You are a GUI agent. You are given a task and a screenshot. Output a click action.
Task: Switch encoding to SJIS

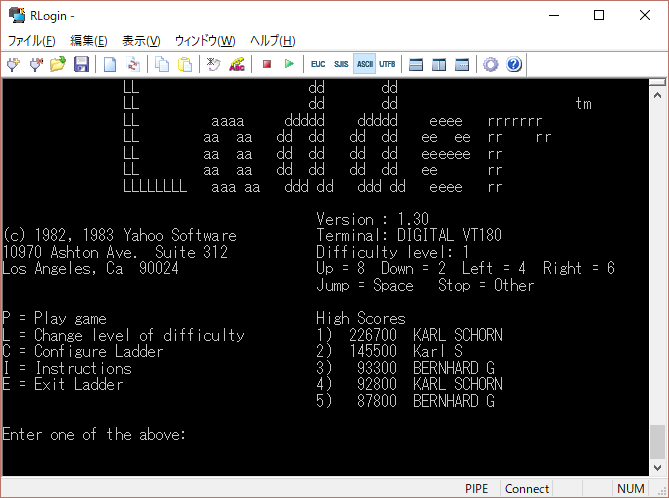point(341,64)
